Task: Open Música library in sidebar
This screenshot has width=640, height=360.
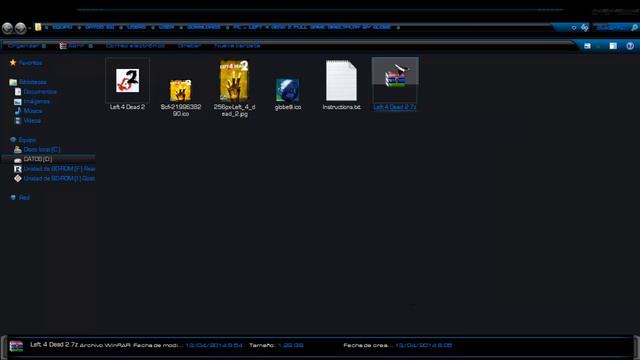Action: coord(33,111)
